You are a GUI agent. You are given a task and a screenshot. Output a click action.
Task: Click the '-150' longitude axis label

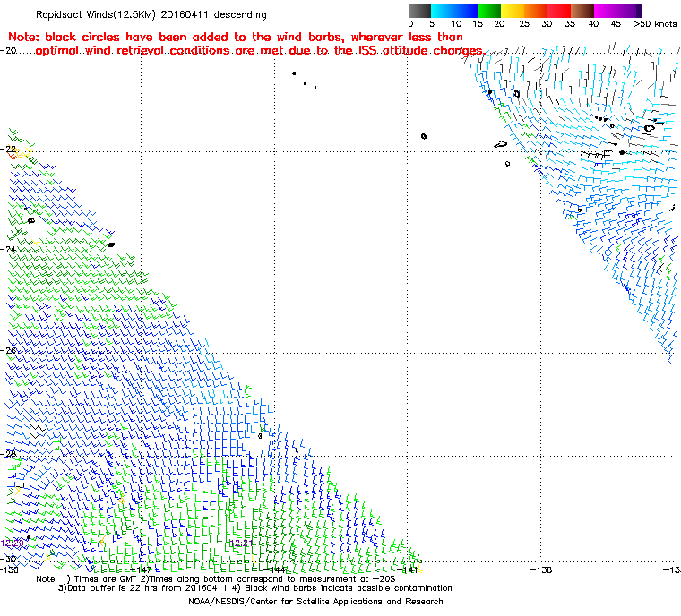point(10,569)
